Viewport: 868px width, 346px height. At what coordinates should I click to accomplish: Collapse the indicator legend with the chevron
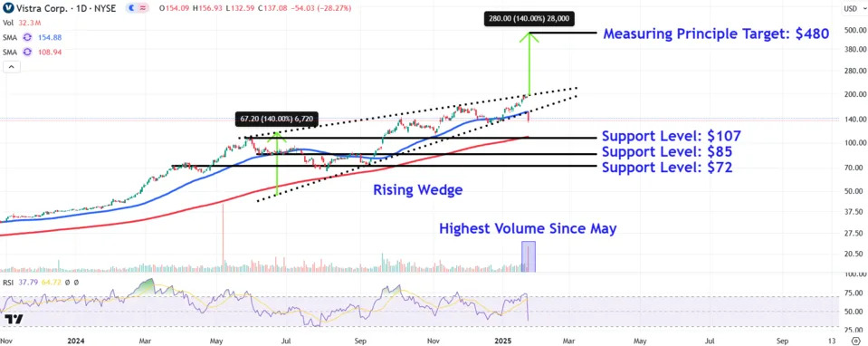pyautogui.click(x=11, y=67)
